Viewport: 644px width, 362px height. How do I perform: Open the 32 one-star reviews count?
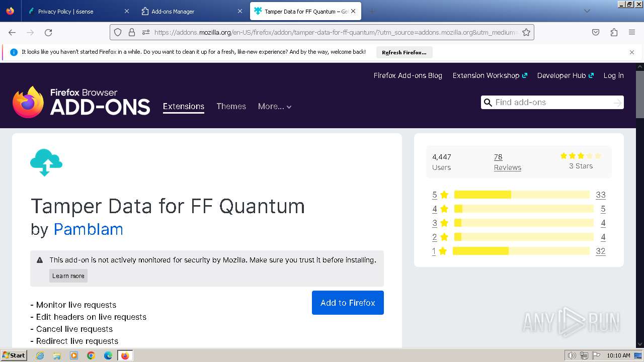coord(601,251)
